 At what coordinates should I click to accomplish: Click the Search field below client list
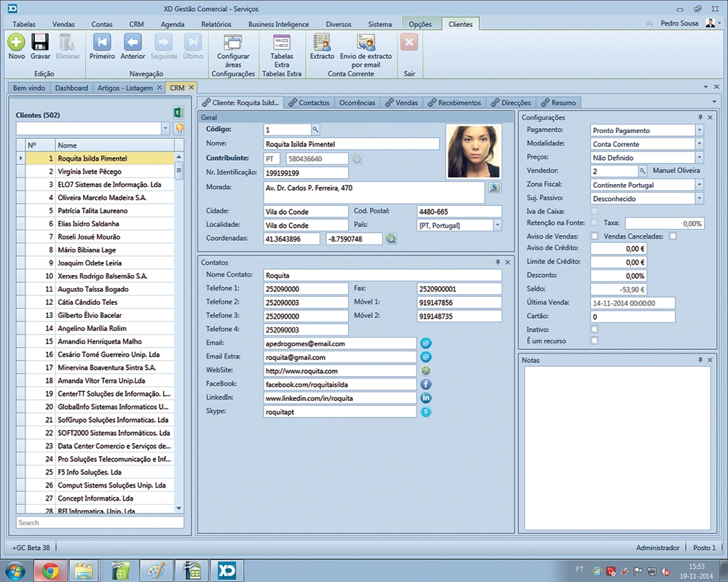pos(100,522)
